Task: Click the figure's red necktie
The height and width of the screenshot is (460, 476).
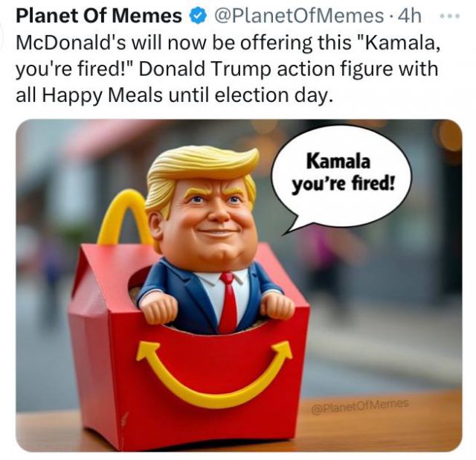Action: (228, 303)
